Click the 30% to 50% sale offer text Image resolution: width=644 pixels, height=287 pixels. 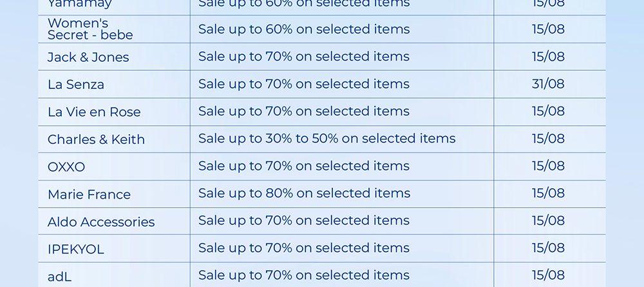[x=327, y=139]
